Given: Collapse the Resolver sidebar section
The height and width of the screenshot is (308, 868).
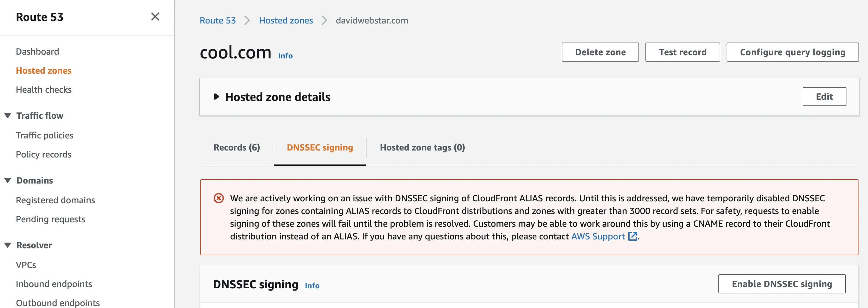Looking at the screenshot, I should 8,245.
